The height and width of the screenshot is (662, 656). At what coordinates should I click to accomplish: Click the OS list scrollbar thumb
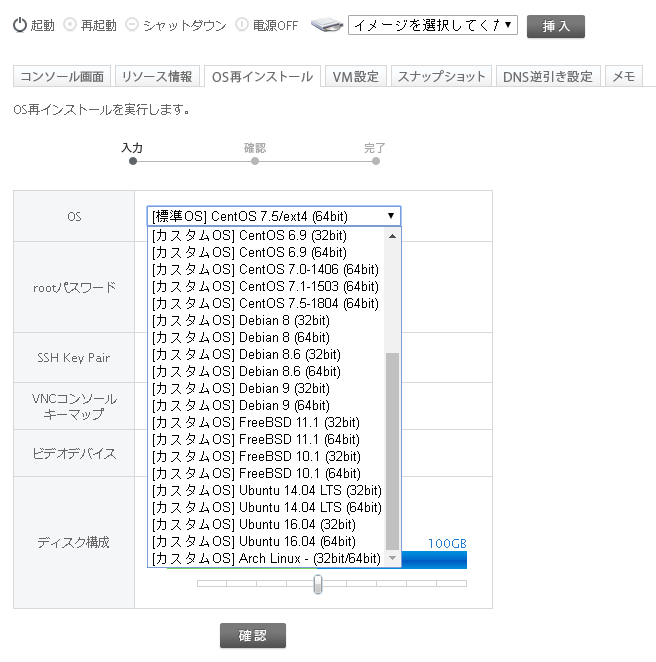click(x=392, y=451)
